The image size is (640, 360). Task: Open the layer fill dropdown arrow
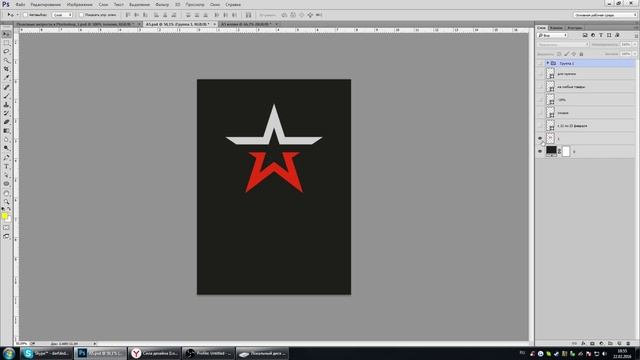click(634, 54)
